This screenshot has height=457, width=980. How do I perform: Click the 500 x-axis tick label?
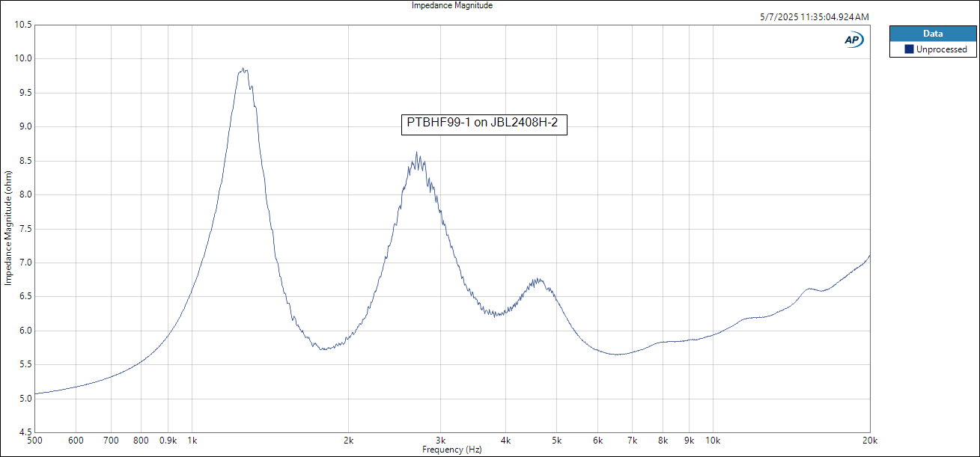tap(34, 441)
